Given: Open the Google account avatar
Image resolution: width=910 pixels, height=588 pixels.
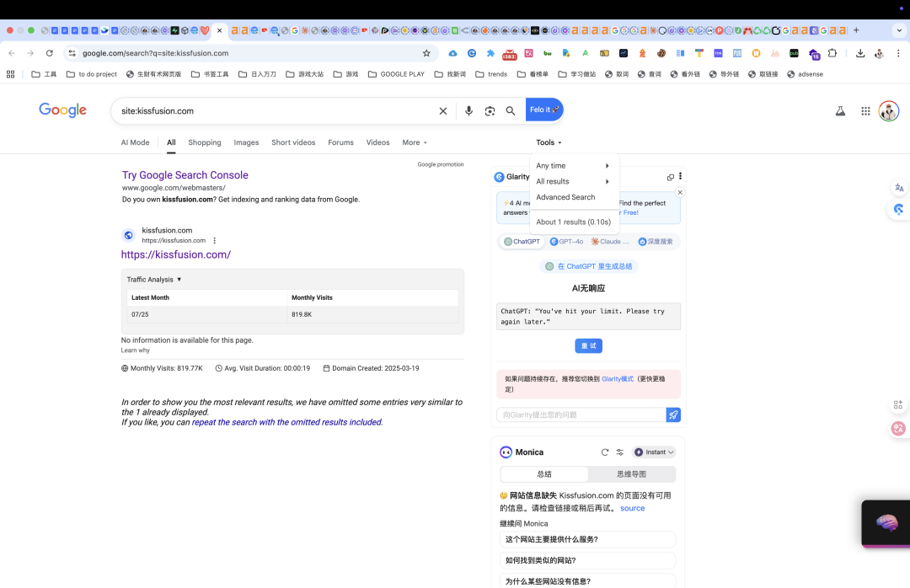Looking at the screenshot, I should 889,111.
